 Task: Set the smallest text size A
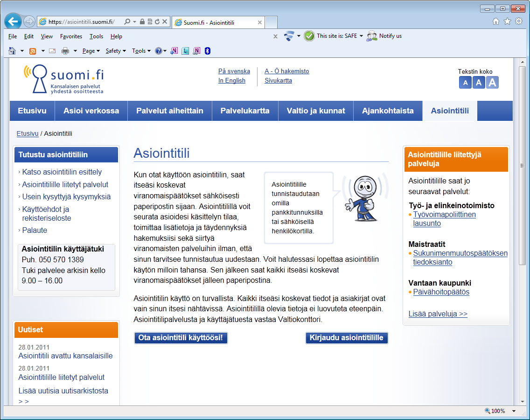click(466, 83)
